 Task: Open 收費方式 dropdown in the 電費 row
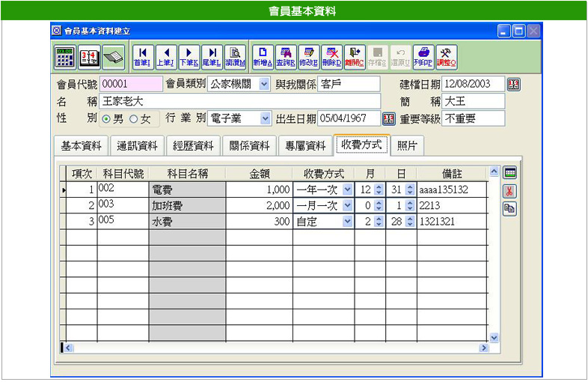point(347,190)
